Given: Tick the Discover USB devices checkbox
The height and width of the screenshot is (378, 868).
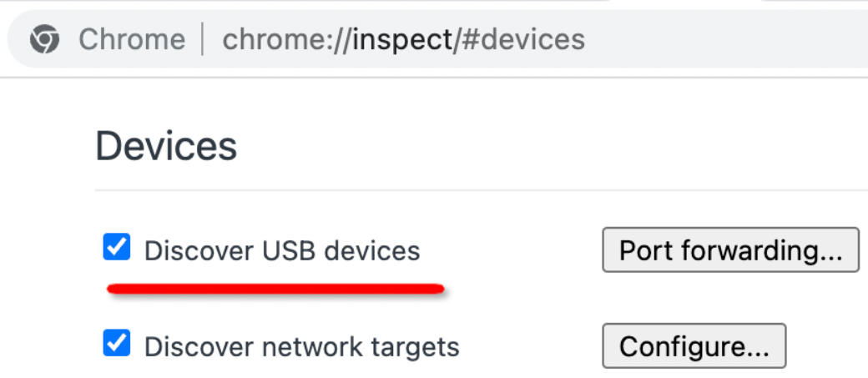Looking at the screenshot, I should click(116, 247).
